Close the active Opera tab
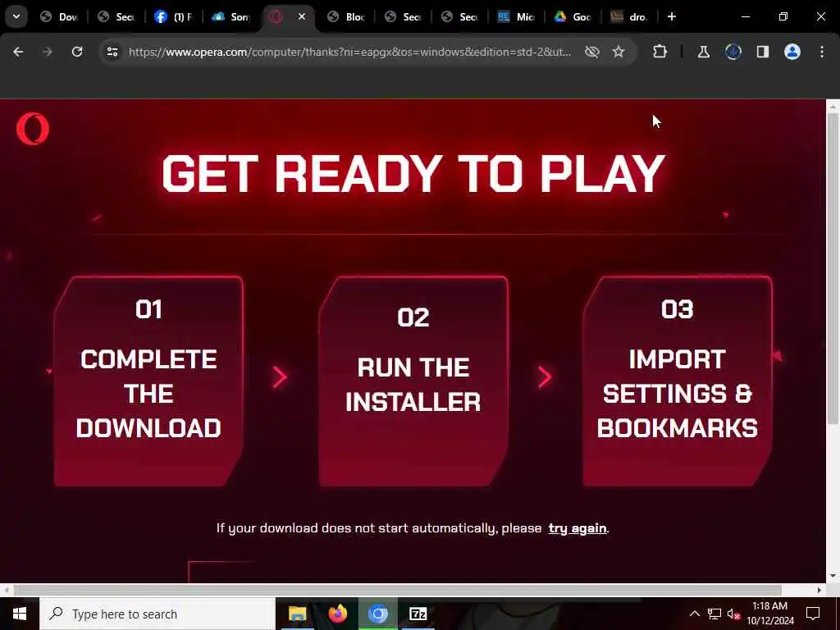840x630 pixels. [302, 16]
